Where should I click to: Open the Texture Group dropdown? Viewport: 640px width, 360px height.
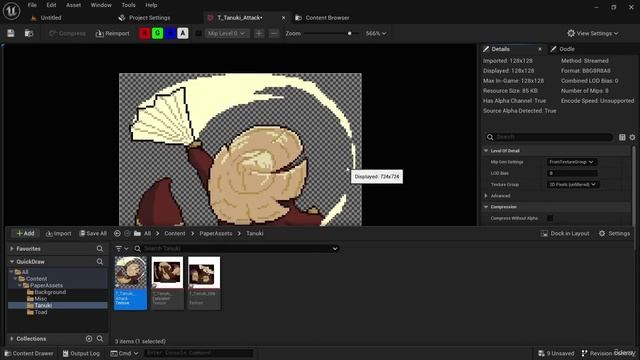pyautogui.click(x=573, y=184)
